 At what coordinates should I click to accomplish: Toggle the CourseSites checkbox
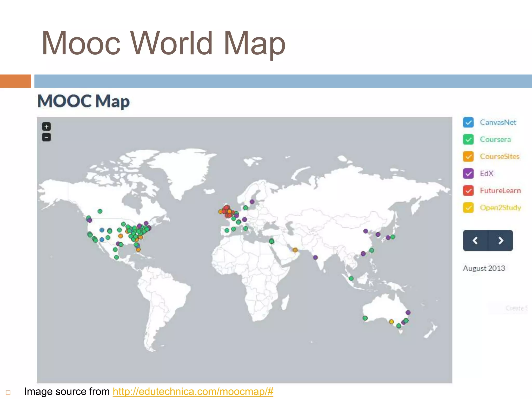468,157
